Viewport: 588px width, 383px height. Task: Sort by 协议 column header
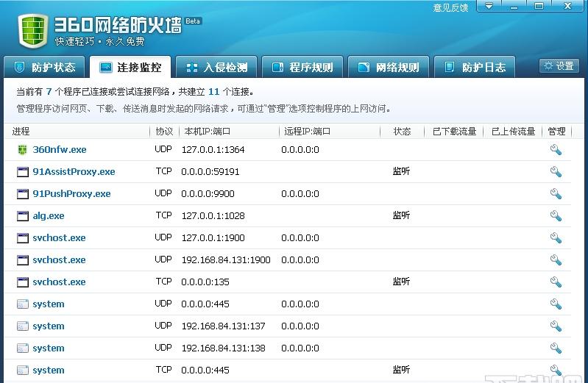click(164, 132)
